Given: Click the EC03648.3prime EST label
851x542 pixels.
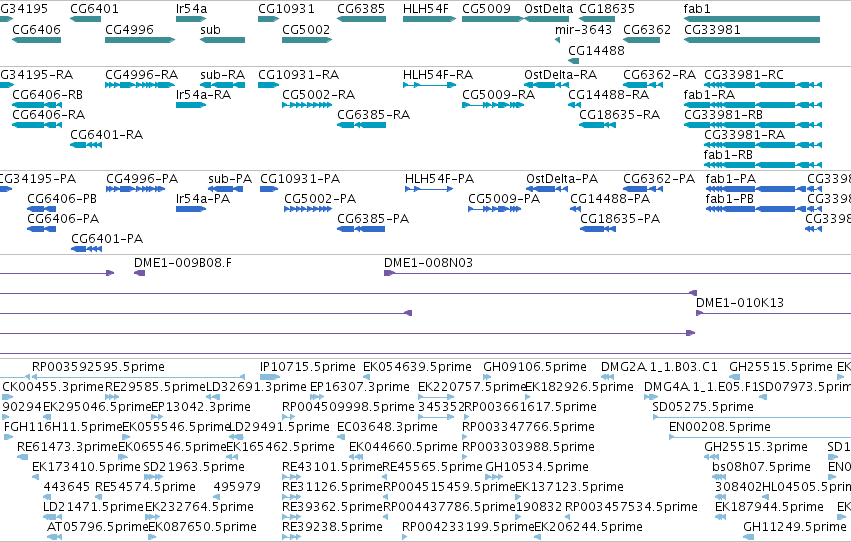Looking at the screenshot, I should [388, 428].
